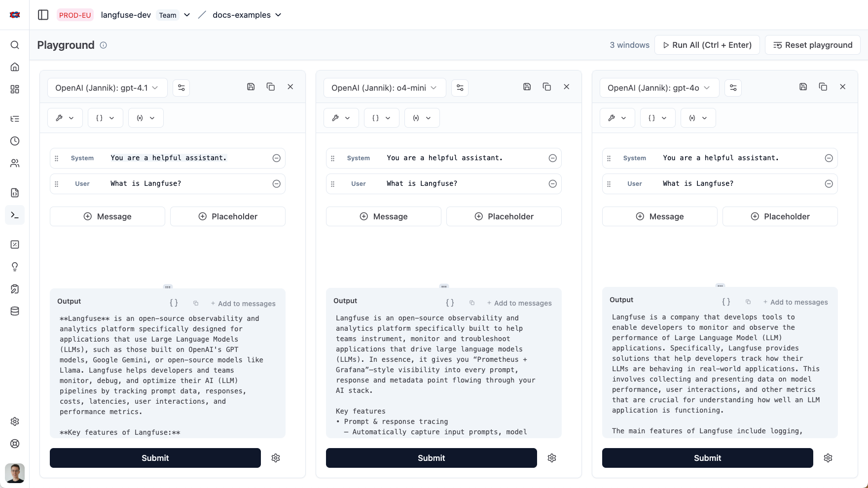Open the Datasets database icon in sidebar
This screenshot has width=868, height=488.
(x=15, y=311)
